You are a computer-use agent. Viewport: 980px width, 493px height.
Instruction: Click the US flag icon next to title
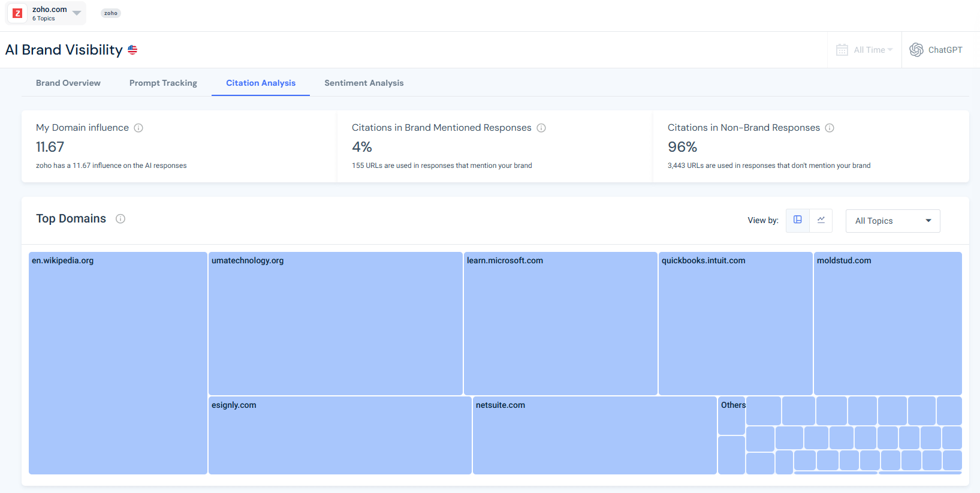tap(132, 50)
